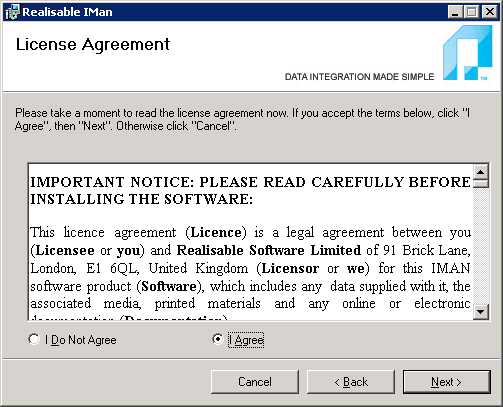Click the license scrollbar thumb
503x407 pixels.
[x=481, y=184]
